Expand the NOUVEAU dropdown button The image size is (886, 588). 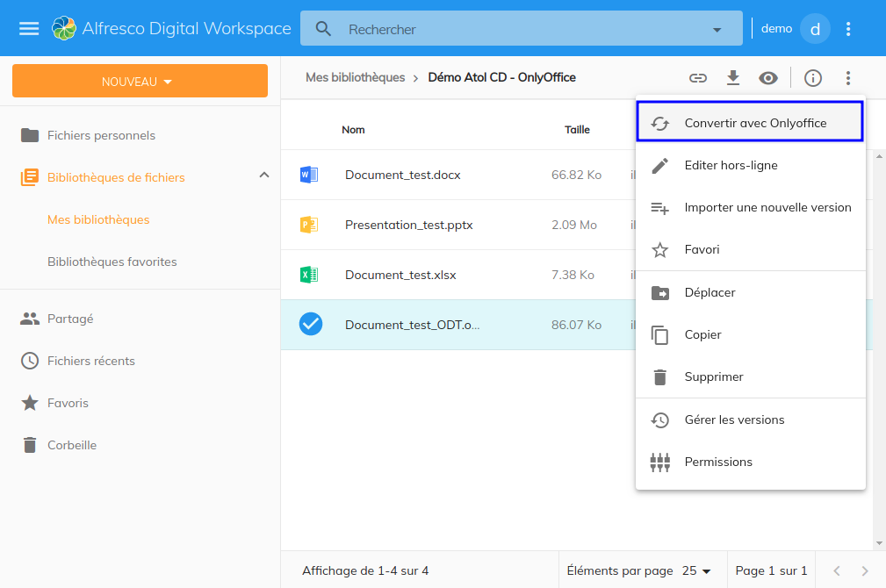[140, 82]
